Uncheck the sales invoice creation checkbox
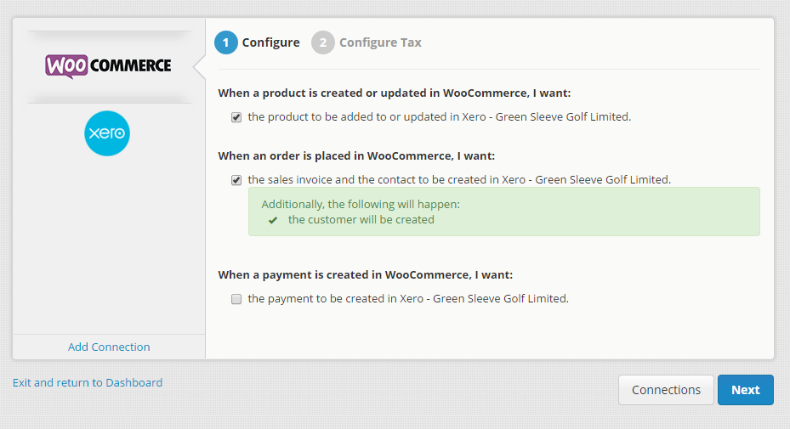 tap(236, 180)
